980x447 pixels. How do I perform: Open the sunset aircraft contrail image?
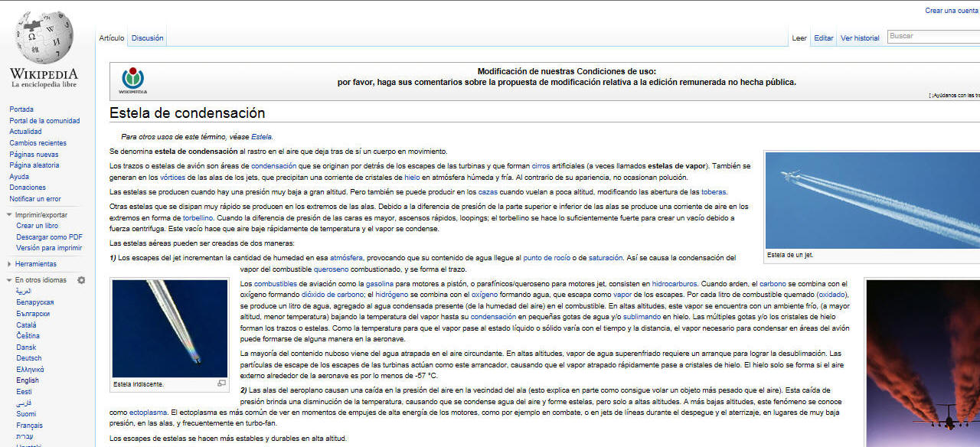tap(923, 364)
